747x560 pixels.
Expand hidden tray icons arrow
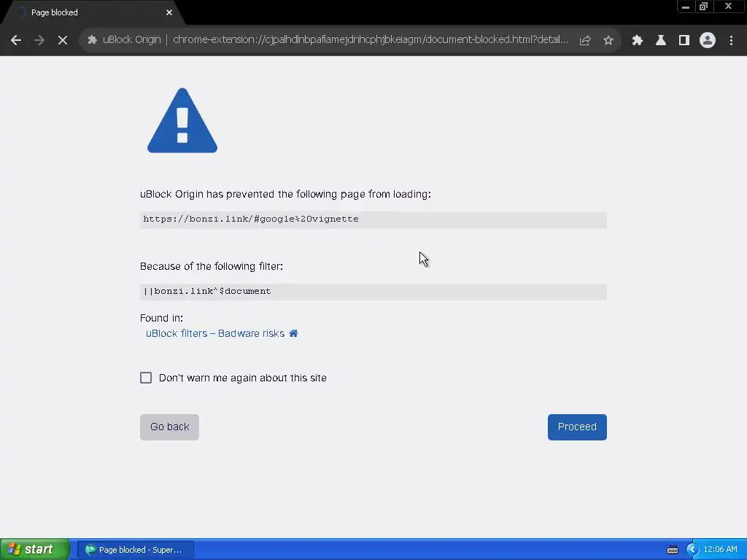pyautogui.click(x=692, y=550)
